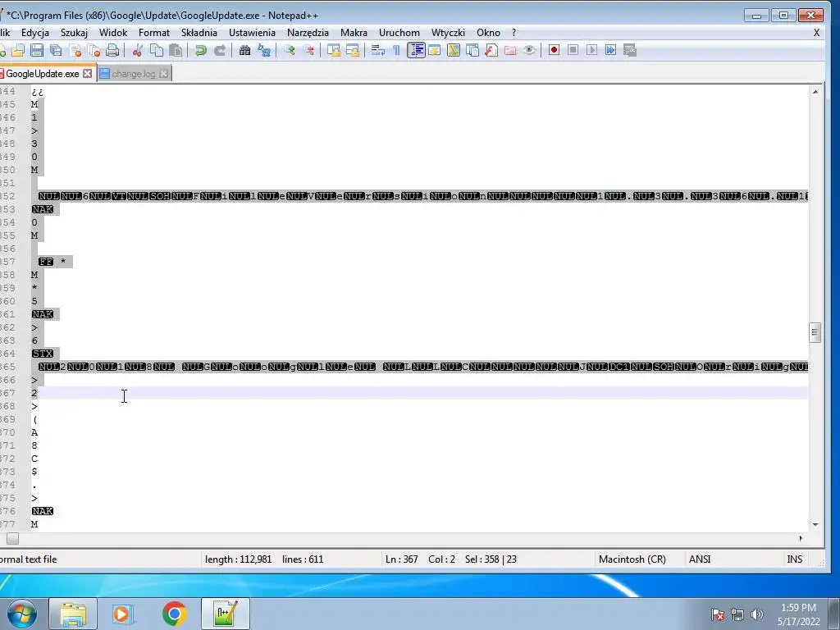Click the Macintosh (CR) line ending status
840x630 pixels.
tap(632, 559)
